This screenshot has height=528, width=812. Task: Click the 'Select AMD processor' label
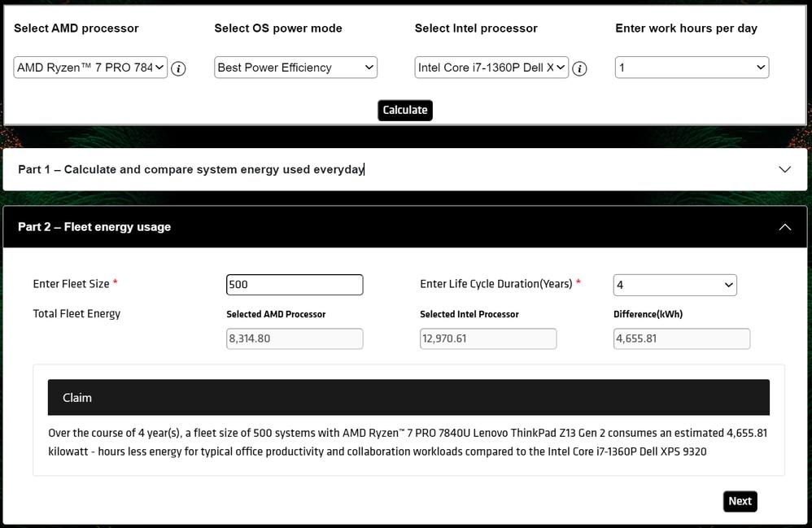(76, 28)
